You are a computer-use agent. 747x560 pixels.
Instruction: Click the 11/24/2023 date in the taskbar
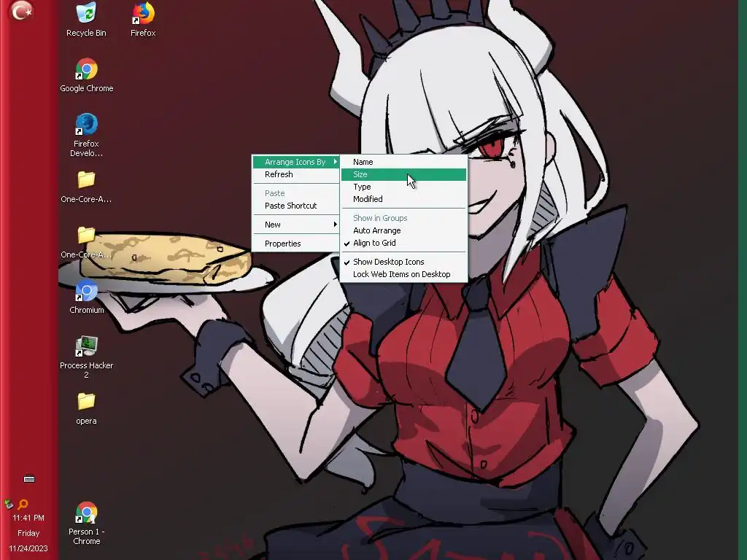28,548
